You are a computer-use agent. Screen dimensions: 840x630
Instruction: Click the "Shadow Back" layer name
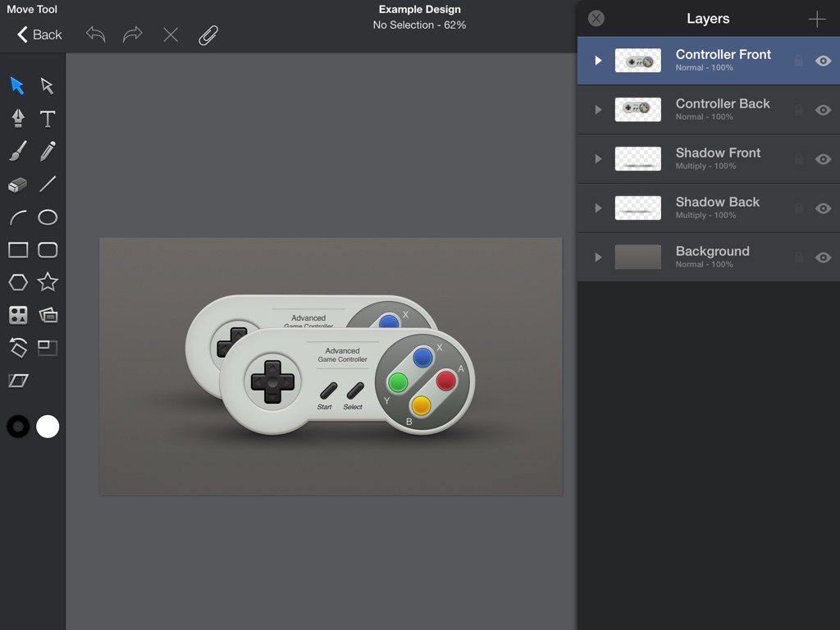[717, 203]
